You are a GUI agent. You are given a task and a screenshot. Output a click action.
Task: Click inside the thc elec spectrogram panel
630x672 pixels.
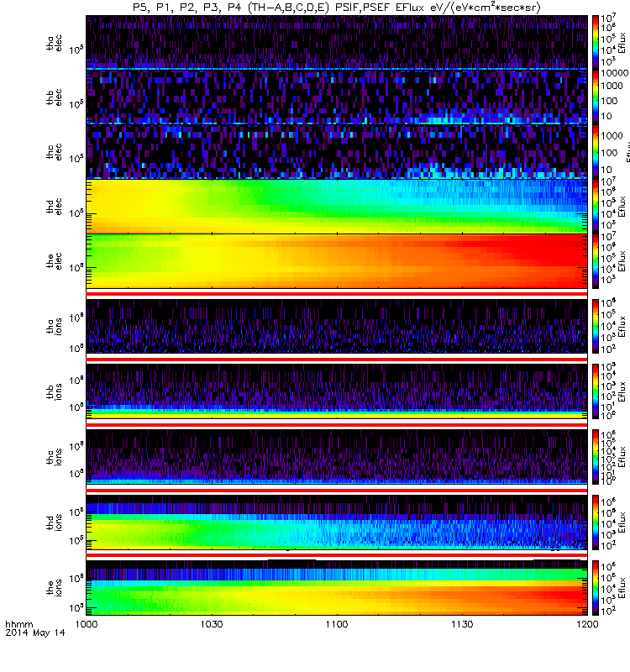(337, 151)
